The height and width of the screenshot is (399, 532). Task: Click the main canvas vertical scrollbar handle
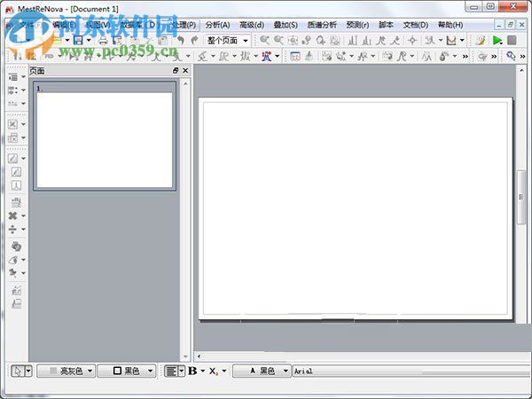[520, 197]
